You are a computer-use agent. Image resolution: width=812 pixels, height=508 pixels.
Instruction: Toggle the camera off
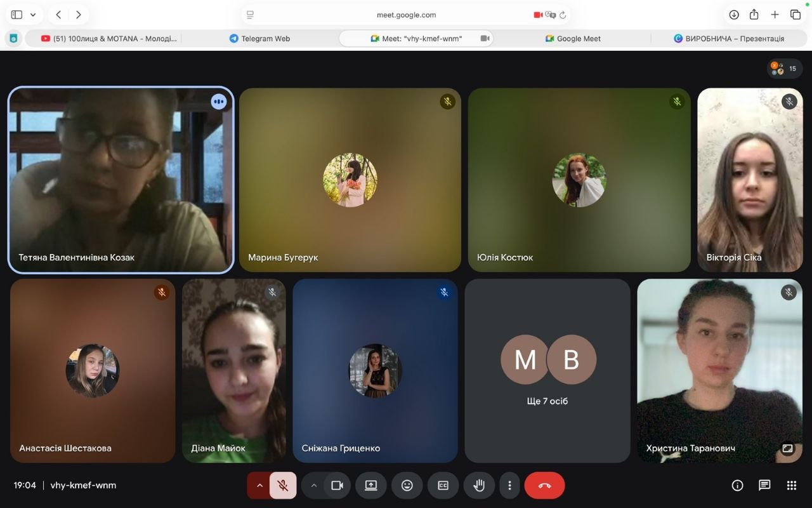click(x=337, y=486)
